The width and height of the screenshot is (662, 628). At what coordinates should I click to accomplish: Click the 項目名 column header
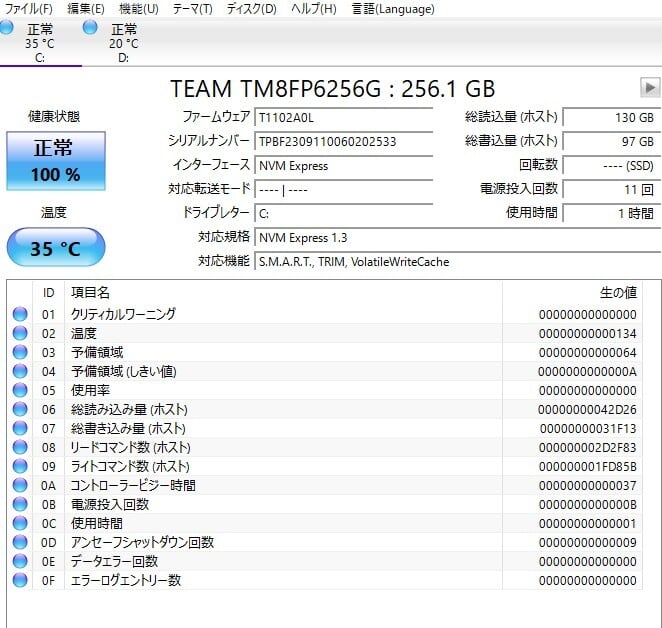[283, 292]
